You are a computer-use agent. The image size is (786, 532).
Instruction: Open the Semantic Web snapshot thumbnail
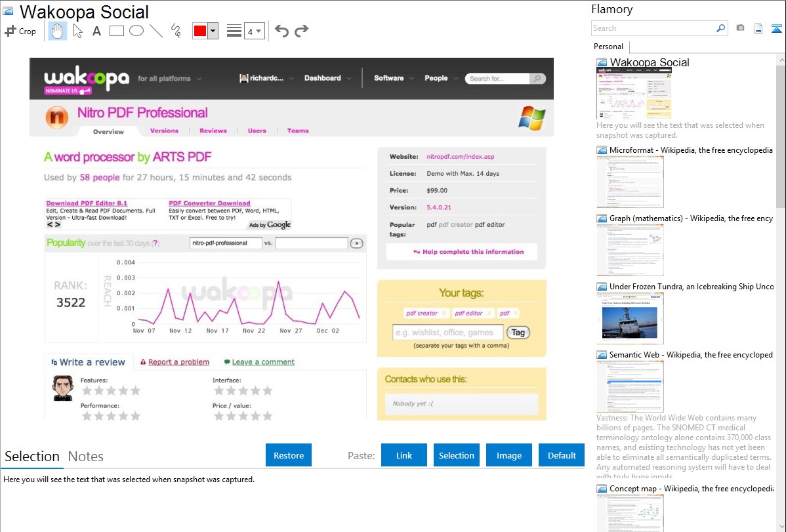[630, 386]
